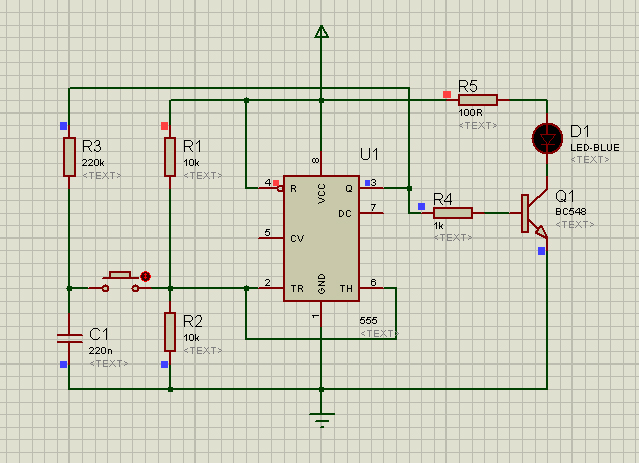Select resistor R4 1k body

pyautogui.click(x=453, y=213)
